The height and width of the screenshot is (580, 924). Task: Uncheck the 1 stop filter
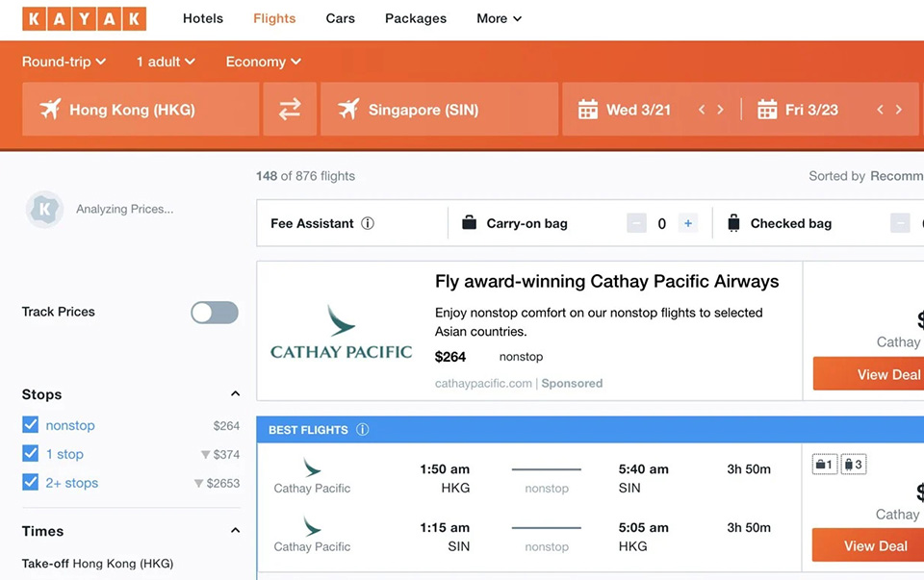coord(31,454)
